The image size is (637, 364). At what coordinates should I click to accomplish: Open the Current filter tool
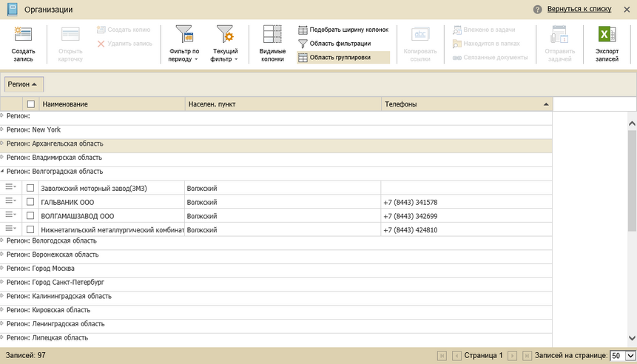pos(225,35)
